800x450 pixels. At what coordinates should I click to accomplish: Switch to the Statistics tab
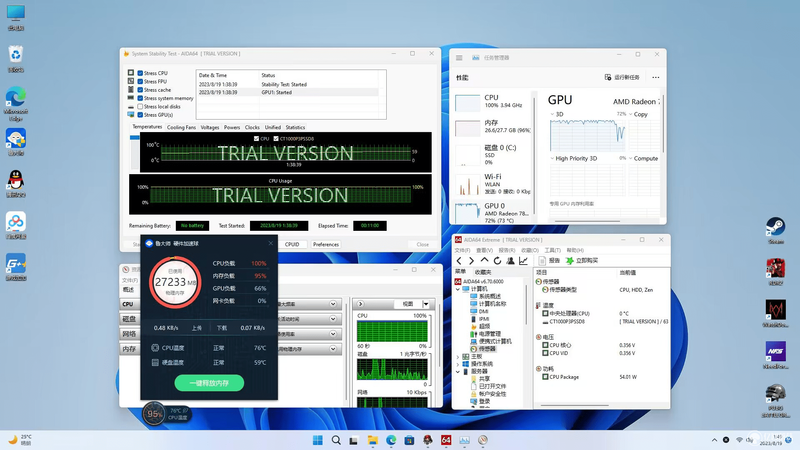(295, 128)
